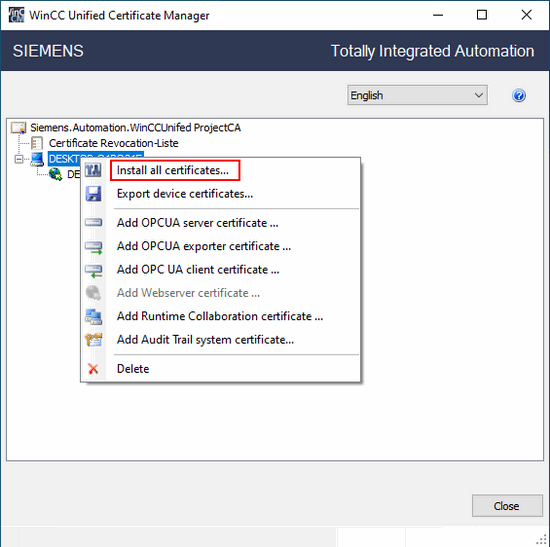Click the floppy disk Export icon
The height and width of the screenshot is (547, 550).
(x=93, y=194)
